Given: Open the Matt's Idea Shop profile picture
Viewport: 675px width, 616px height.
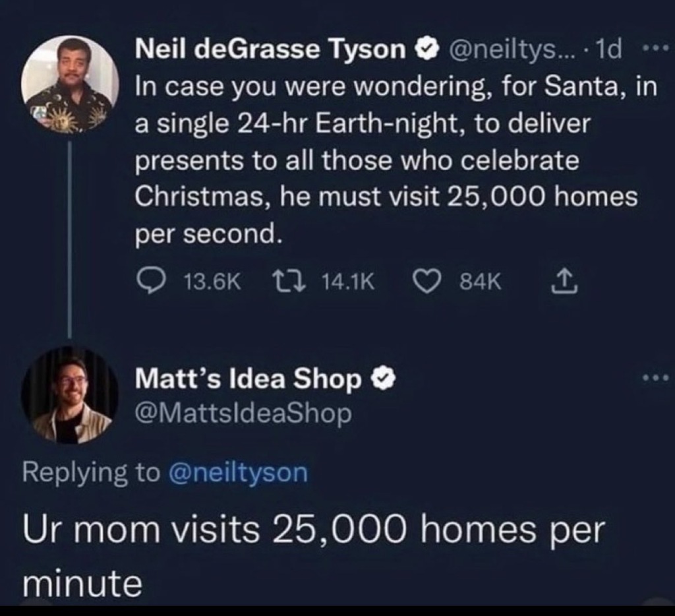Looking at the screenshot, I should pos(70,394).
